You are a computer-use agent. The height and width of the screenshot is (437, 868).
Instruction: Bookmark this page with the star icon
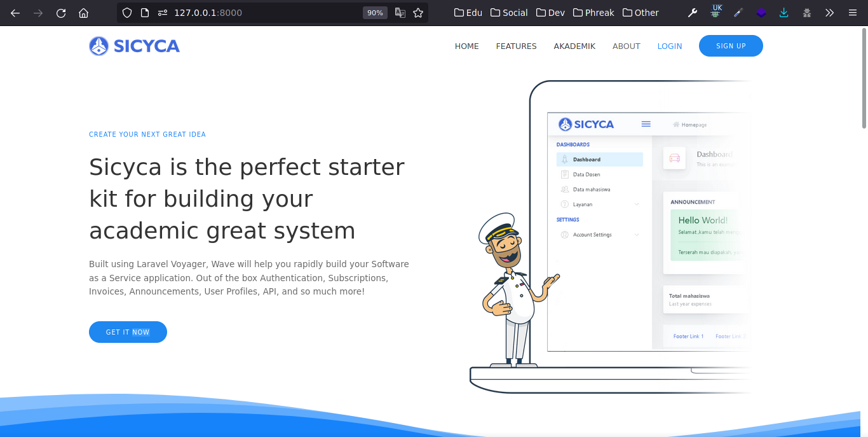pyautogui.click(x=418, y=13)
